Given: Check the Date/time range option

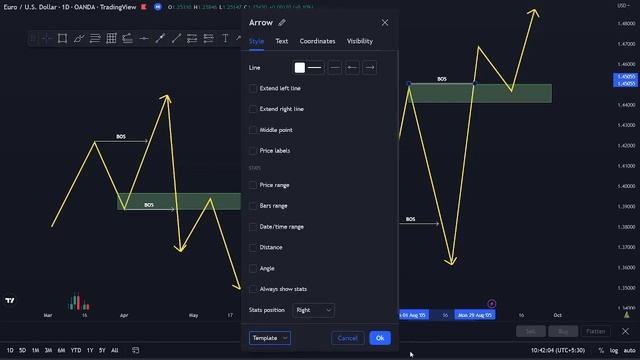Looking at the screenshot, I should click(253, 227).
